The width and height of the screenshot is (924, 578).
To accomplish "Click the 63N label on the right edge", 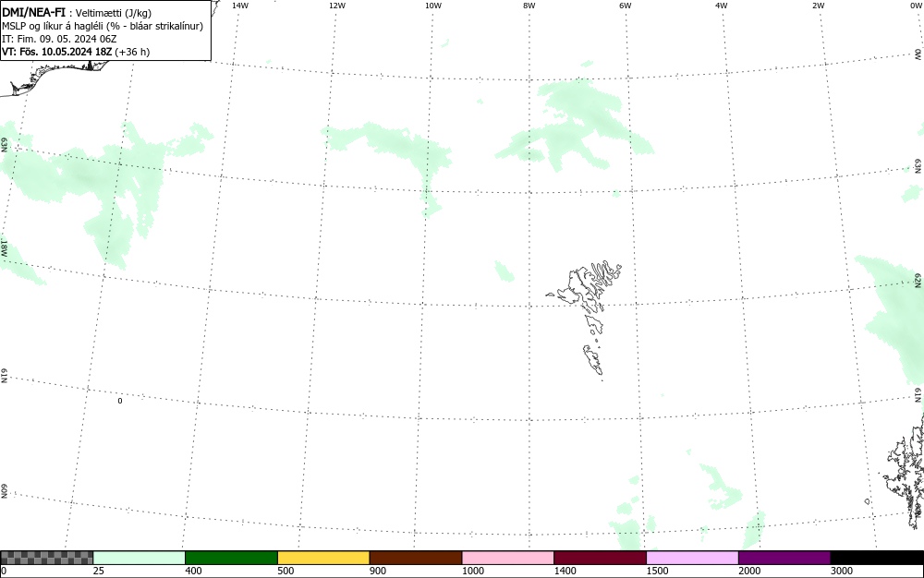I will [x=918, y=165].
